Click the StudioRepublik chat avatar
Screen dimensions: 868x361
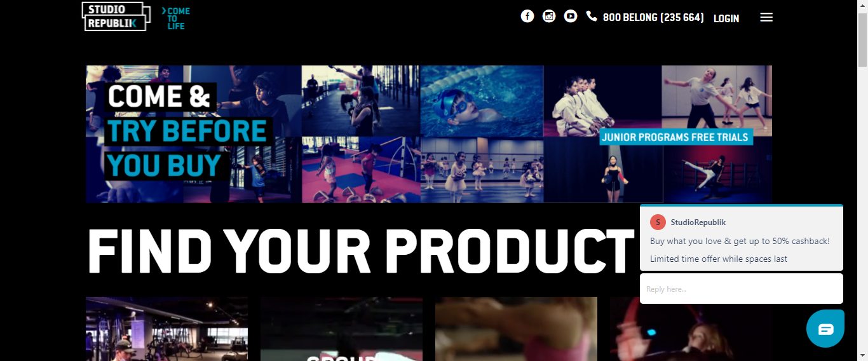(658, 222)
